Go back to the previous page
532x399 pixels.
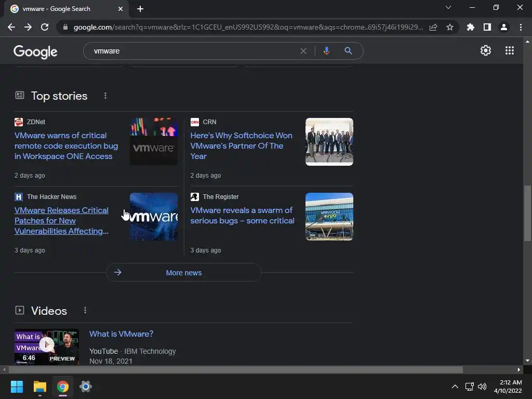[x=11, y=27]
